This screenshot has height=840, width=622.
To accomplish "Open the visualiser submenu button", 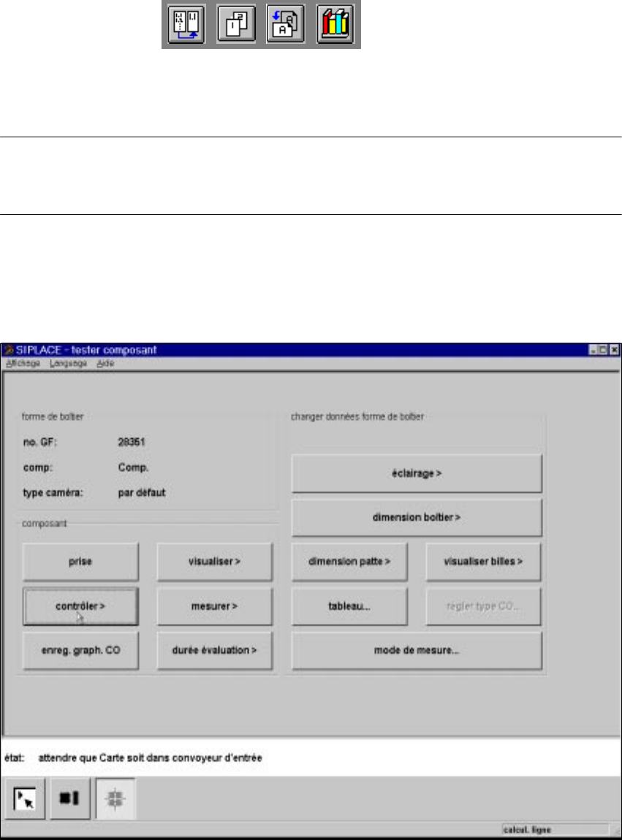I will pyautogui.click(x=214, y=562).
